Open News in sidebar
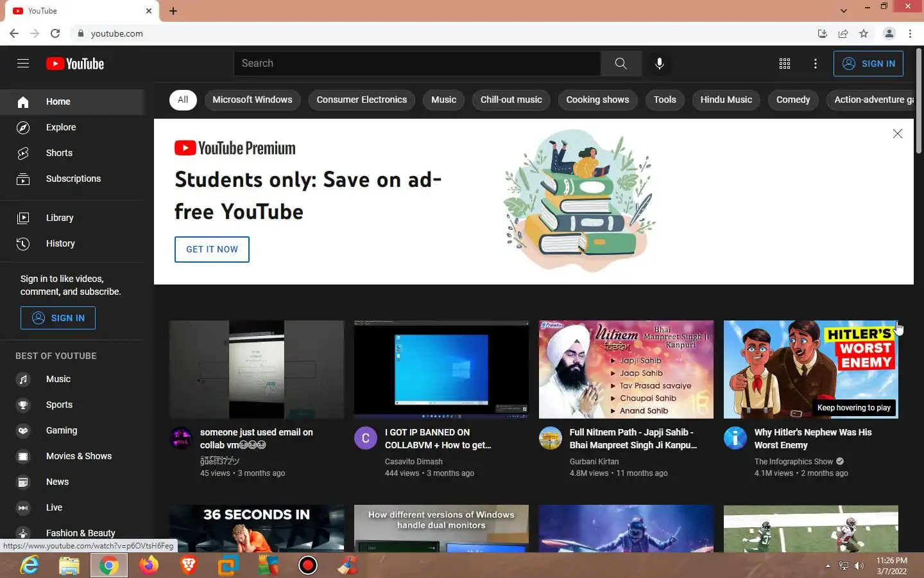 pyautogui.click(x=72, y=482)
